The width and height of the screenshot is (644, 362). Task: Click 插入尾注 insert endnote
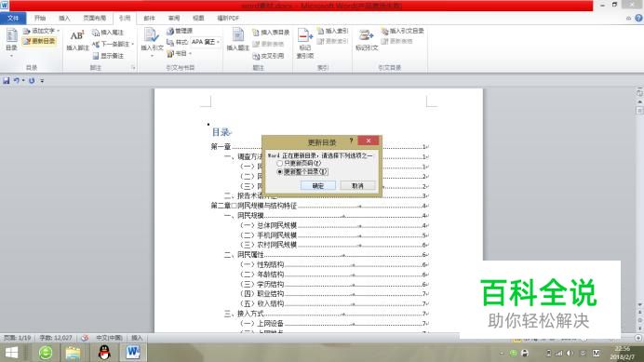108,32
